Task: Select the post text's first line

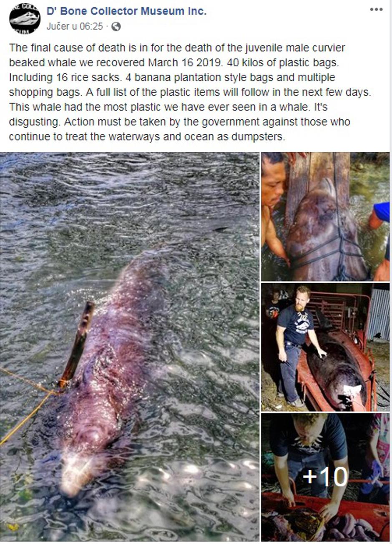Action: click(177, 48)
